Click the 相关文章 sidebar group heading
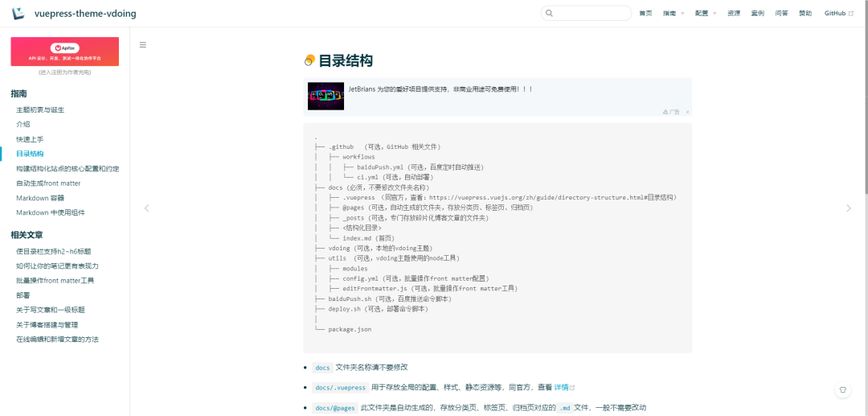This screenshot has width=868, height=416. coord(27,235)
